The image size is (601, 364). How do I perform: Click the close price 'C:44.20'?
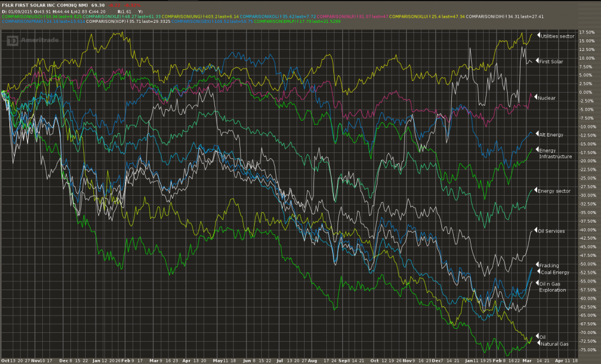(97, 12)
